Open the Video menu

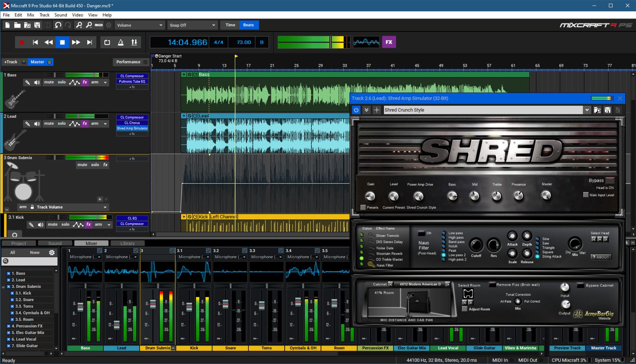click(x=77, y=15)
